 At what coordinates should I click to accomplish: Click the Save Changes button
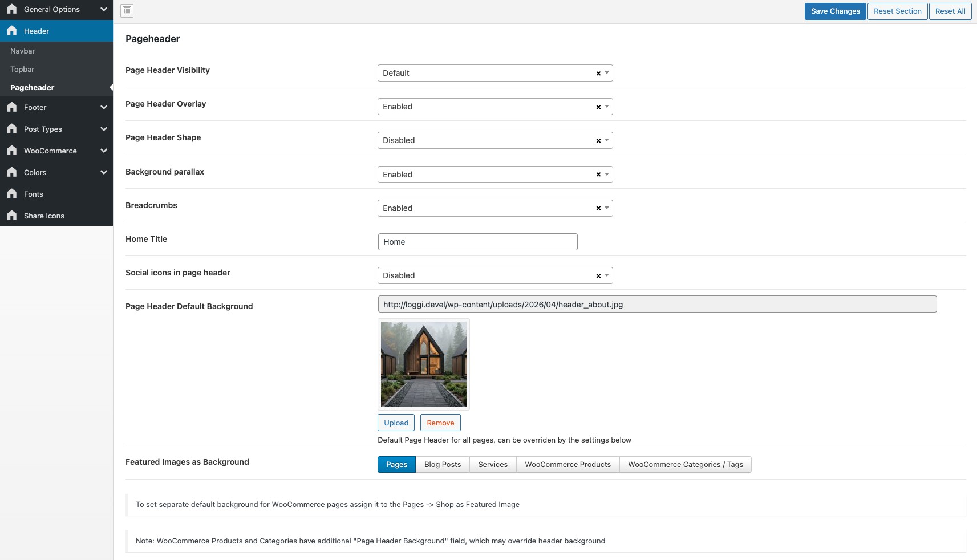tap(835, 11)
